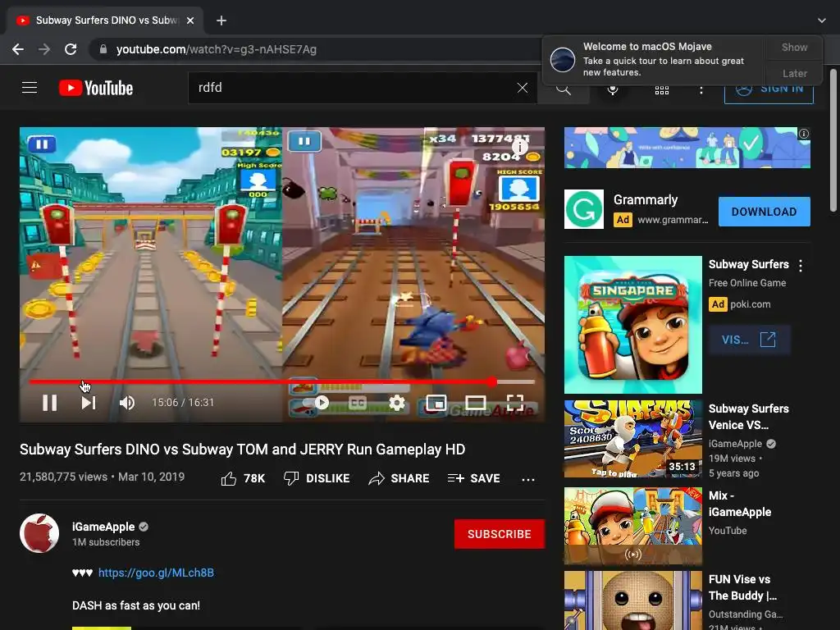Open the Subway Surfers Singapore ad thumbnail

(632, 325)
